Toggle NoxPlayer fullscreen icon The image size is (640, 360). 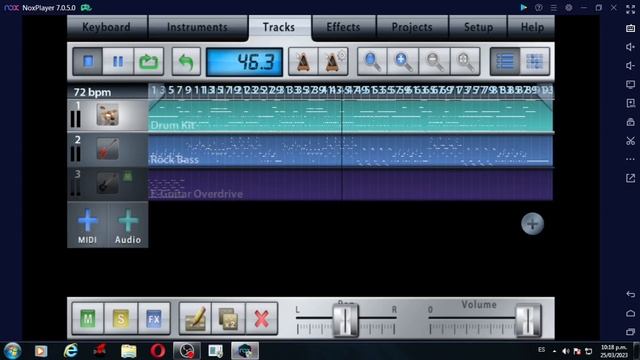coord(631,9)
